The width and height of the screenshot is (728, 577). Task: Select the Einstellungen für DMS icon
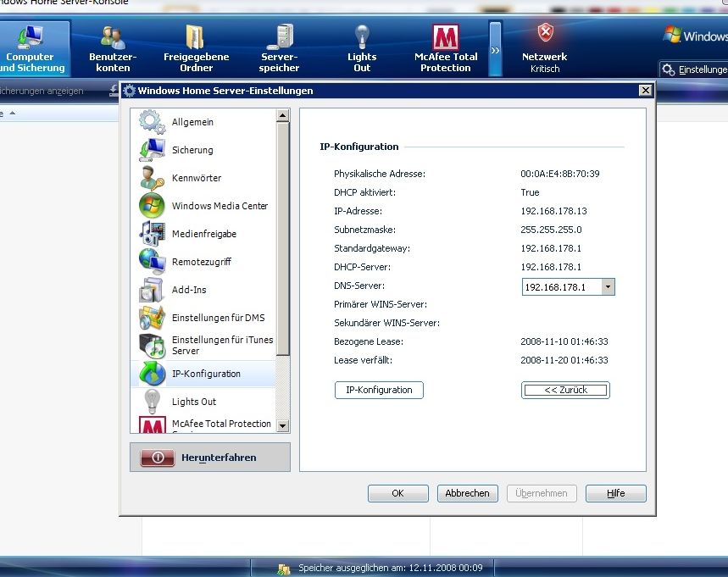click(152, 318)
